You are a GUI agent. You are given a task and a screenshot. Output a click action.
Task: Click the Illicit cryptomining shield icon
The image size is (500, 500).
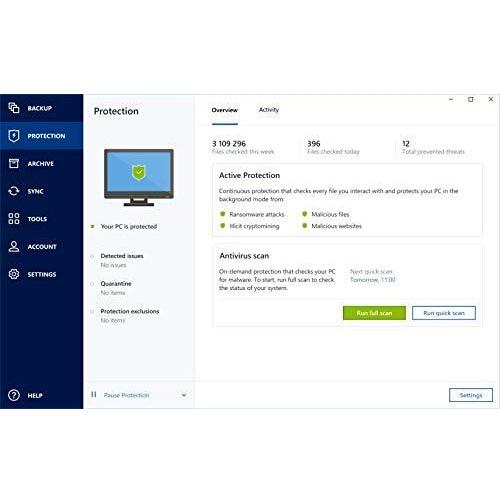point(223,226)
